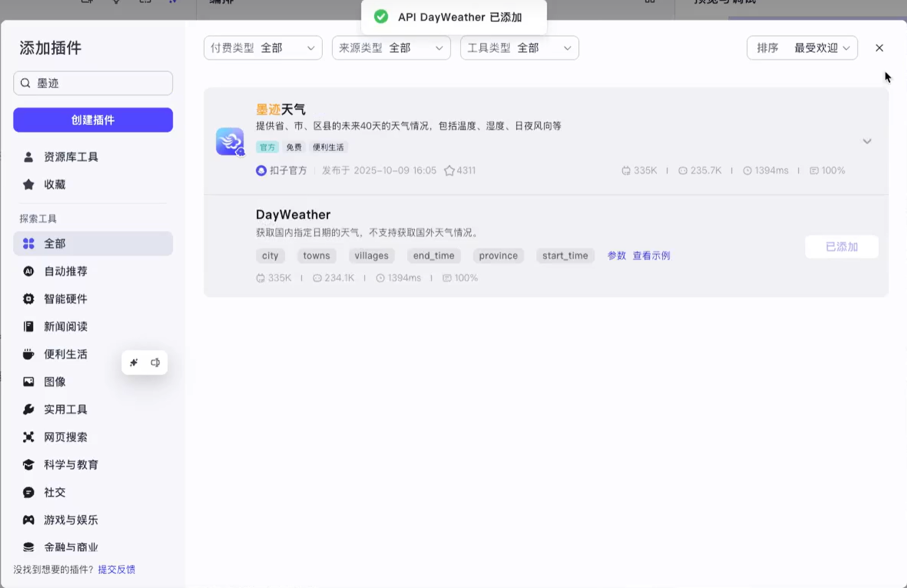The width and height of the screenshot is (907, 588).
Task: Click the 科学与教育 graduation cap icon
Action: 28,464
